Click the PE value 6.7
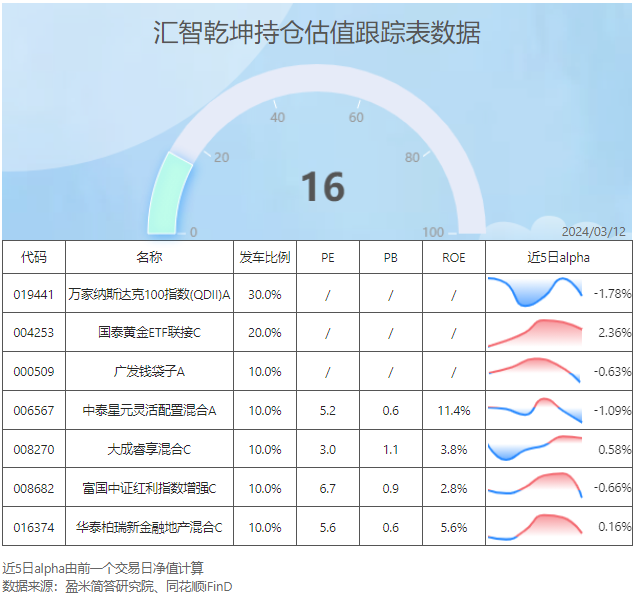This screenshot has width=635, height=596. coord(328,488)
